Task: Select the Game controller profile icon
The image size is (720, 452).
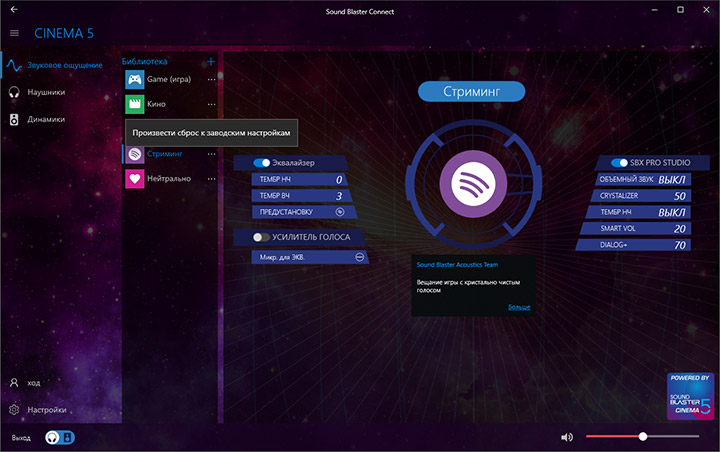Action: [135, 79]
